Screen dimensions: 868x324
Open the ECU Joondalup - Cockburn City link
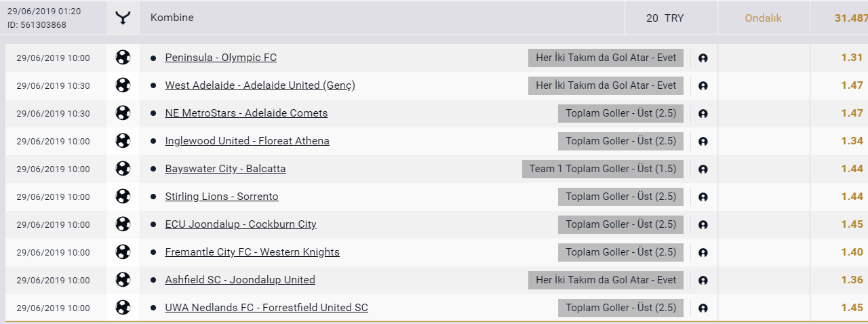pyautogui.click(x=241, y=224)
